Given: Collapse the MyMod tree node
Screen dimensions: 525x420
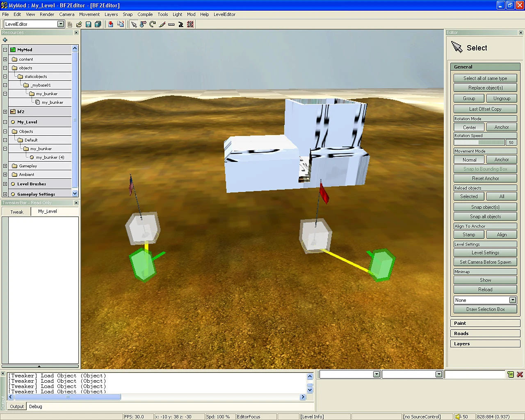Looking at the screenshot, I should (x=5, y=50).
